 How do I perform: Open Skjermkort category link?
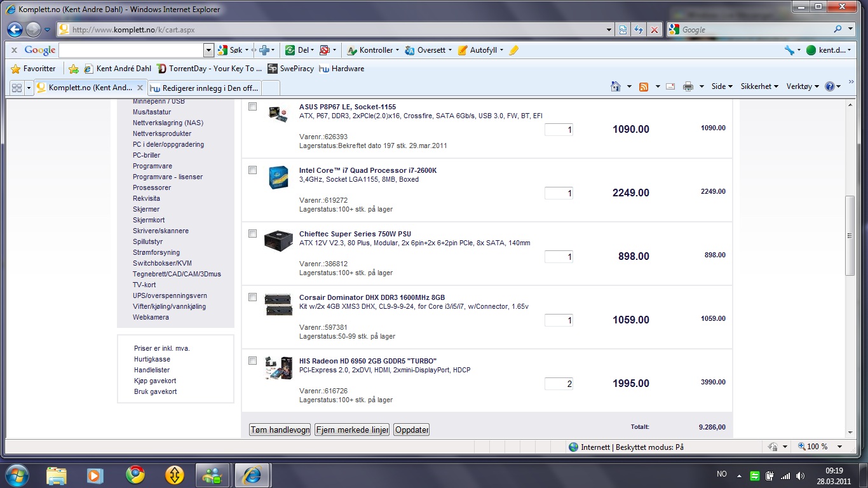(149, 220)
